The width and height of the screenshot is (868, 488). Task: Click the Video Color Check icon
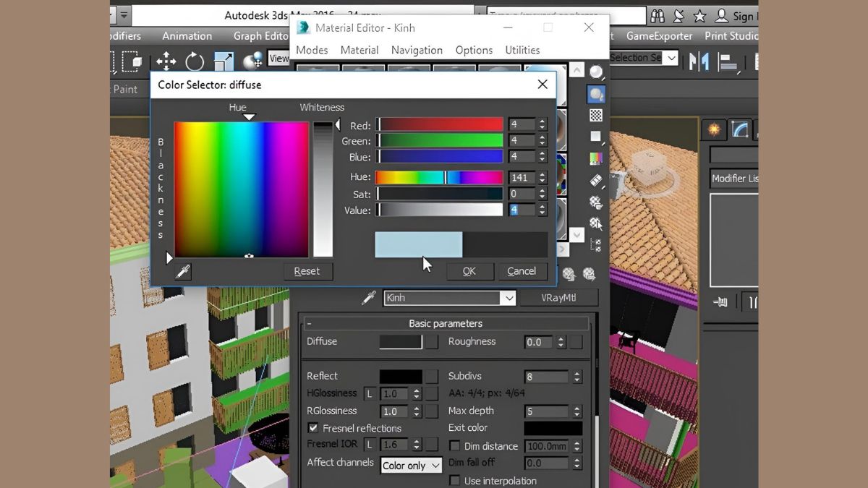click(x=596, y=158)
